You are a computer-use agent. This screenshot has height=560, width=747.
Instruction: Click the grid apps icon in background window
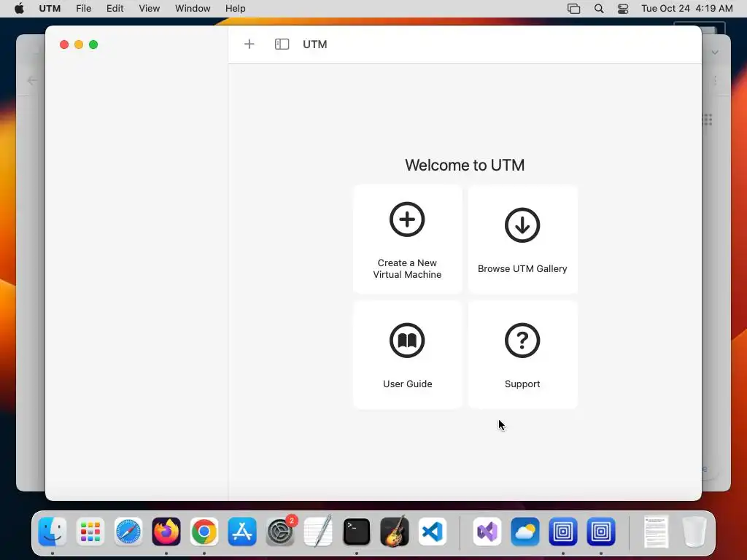tap(708, 120)
